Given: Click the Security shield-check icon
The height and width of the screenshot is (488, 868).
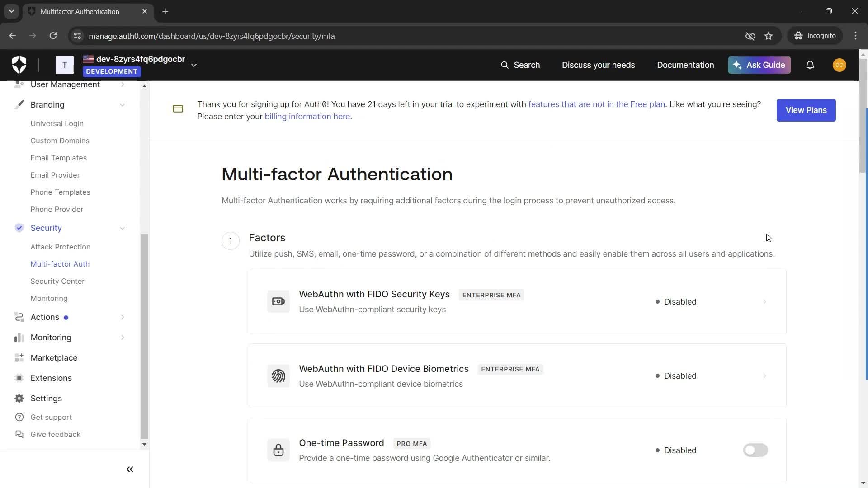Looking at the screenshot, I should pos(19,228).
